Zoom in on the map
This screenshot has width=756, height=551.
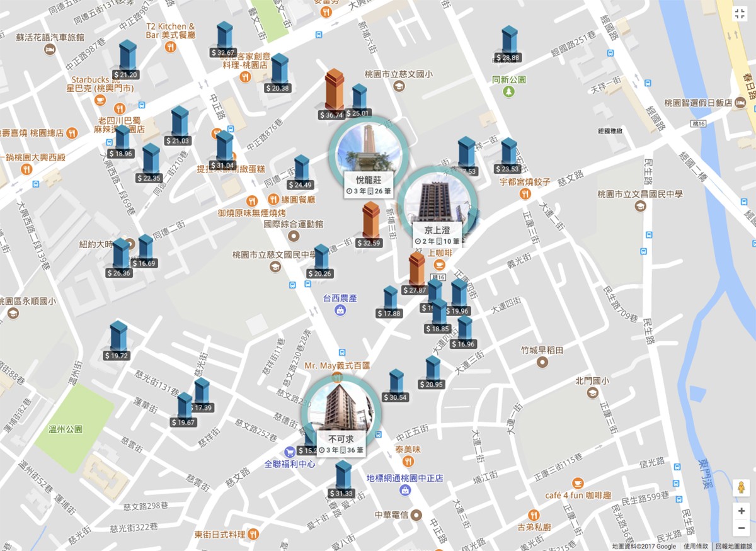coord(741,511)
